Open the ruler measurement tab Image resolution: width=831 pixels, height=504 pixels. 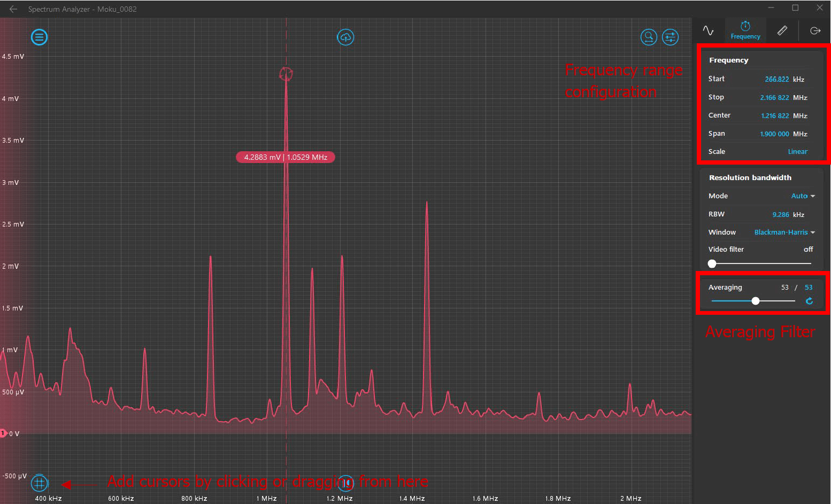coord(782,31)
